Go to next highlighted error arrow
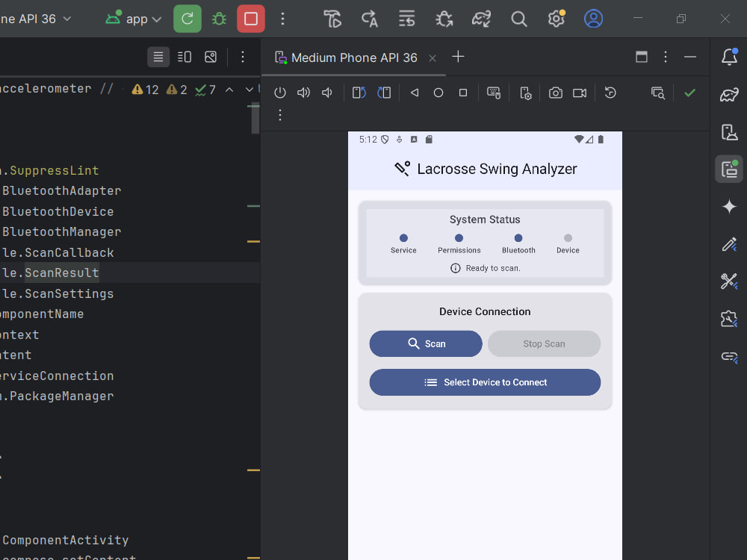This screenshot has width=747, height=560. [x=249, y=90]
